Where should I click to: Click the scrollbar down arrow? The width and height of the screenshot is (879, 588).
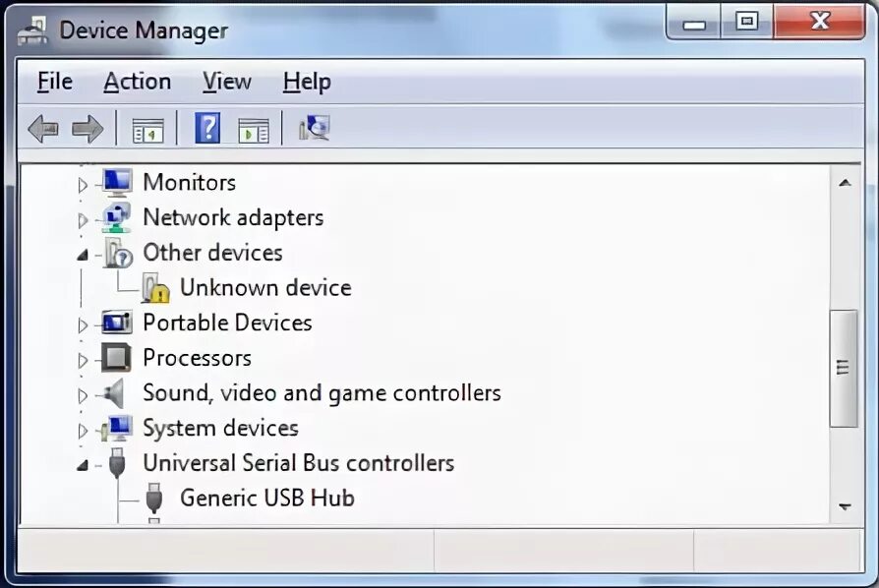pos(845,506)
